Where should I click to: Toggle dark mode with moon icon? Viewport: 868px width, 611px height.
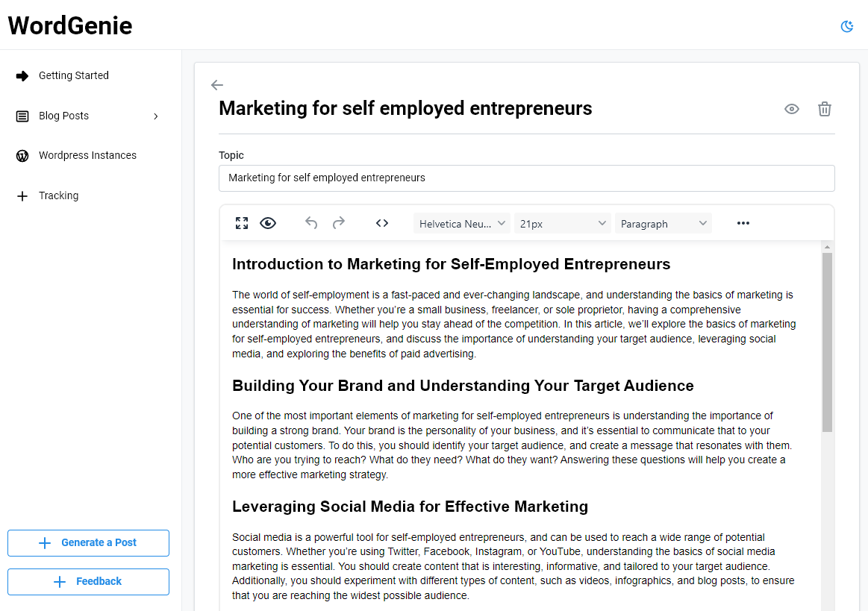[x=847, y=27]
